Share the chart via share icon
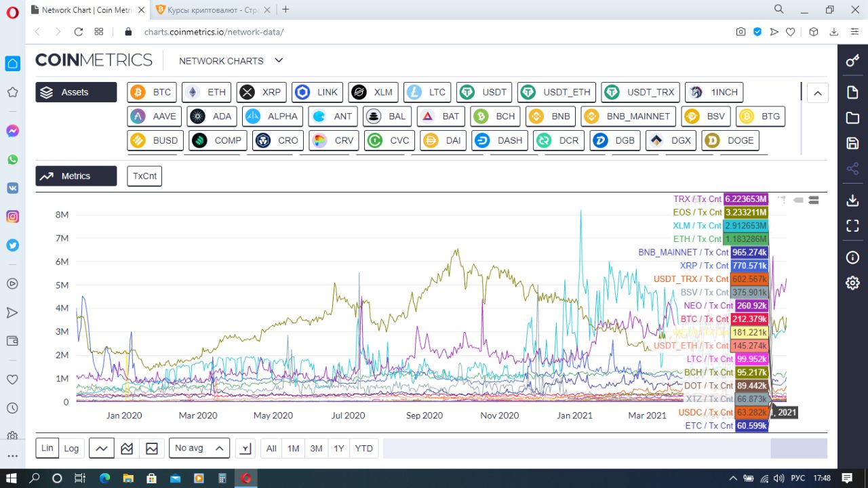 pos(852,169)
